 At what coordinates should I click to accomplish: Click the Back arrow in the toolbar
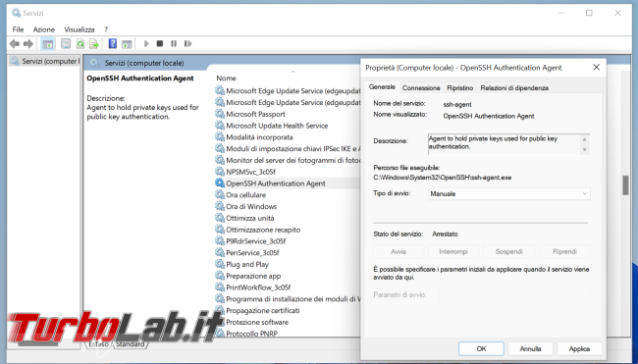(15, 43)
